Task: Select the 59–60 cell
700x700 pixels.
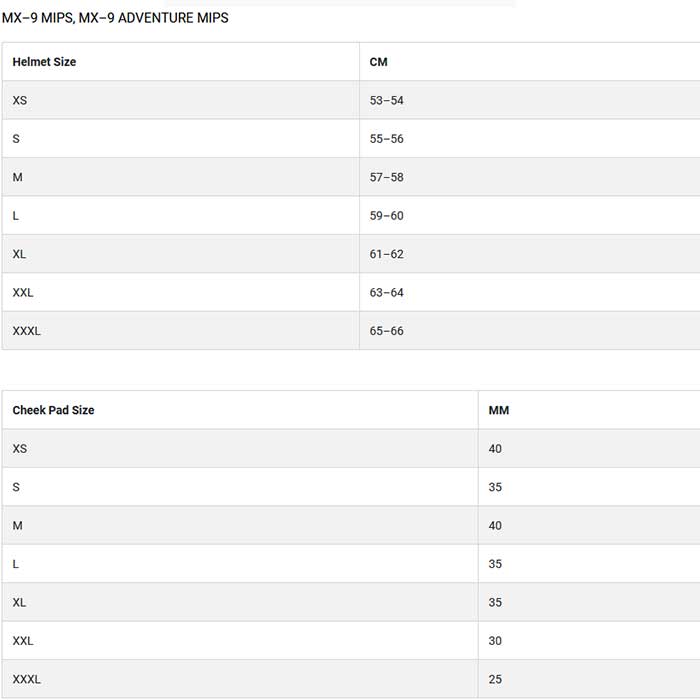Action: (x=386, y=216)
